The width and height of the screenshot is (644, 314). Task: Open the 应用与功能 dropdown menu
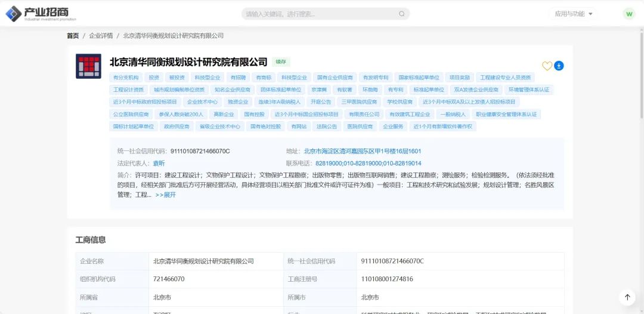pyautogui.click(x=574, y=14)
